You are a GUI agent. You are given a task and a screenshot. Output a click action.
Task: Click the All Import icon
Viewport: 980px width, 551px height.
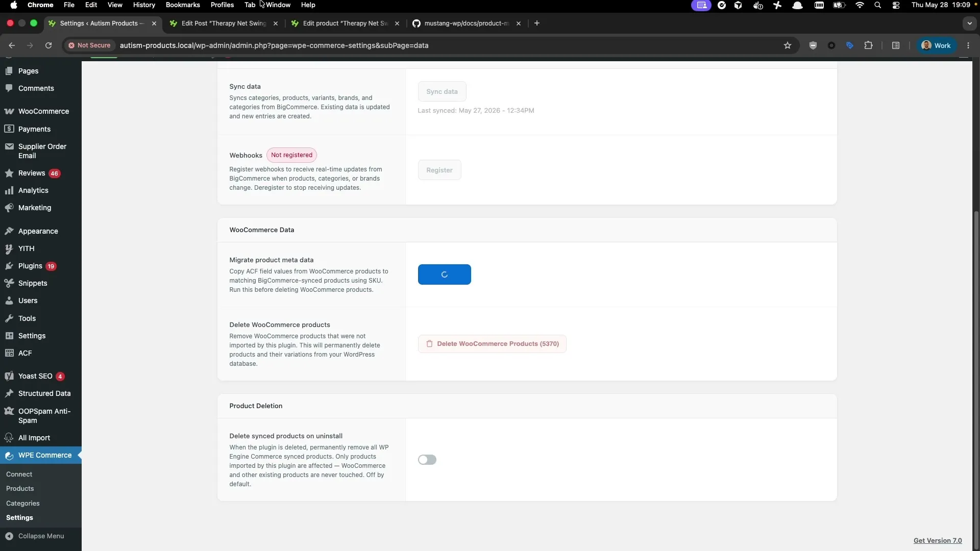coord(9,438)
